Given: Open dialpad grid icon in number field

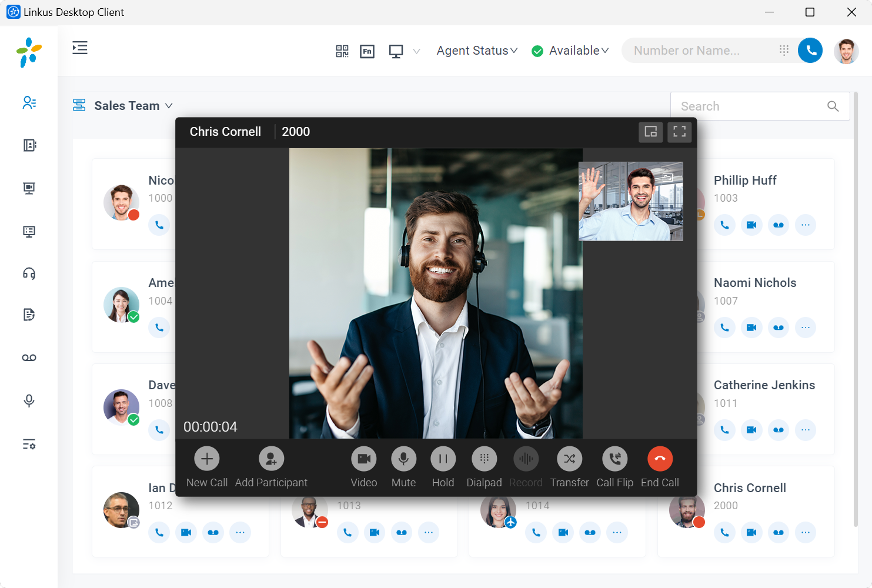Looking at the screenshot, I should click(784, 51).
